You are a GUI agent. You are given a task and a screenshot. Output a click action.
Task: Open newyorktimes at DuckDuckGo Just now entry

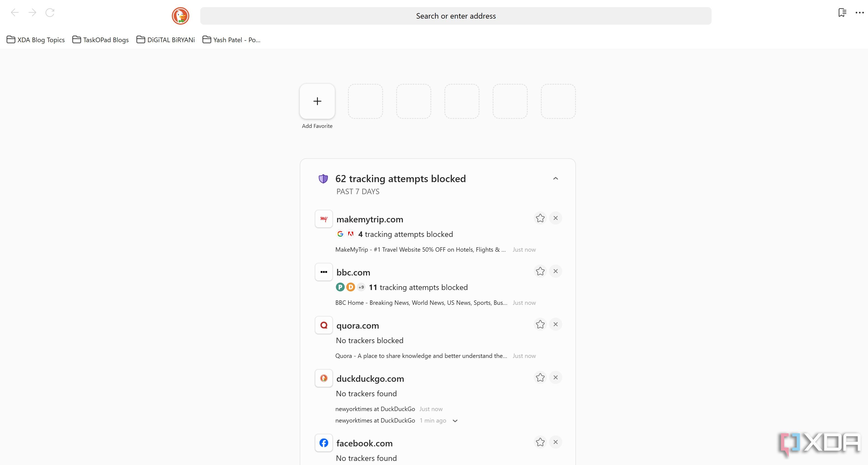375,409
